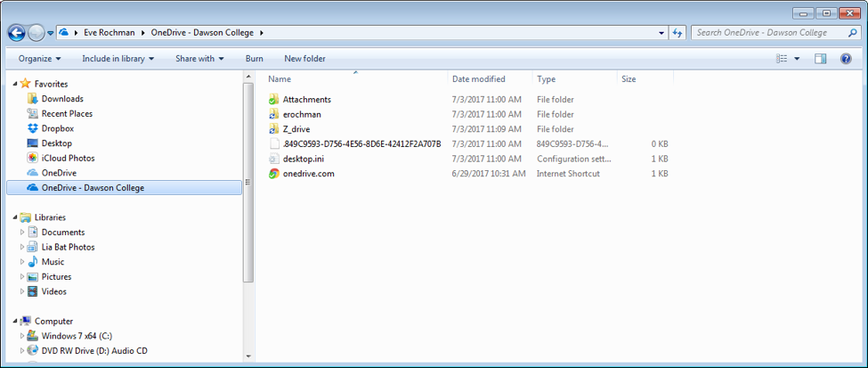Click the OneDrive cloud icon in address bar
Image resolution: width=868 pixels, height=368 pixels.
(64, 33)
